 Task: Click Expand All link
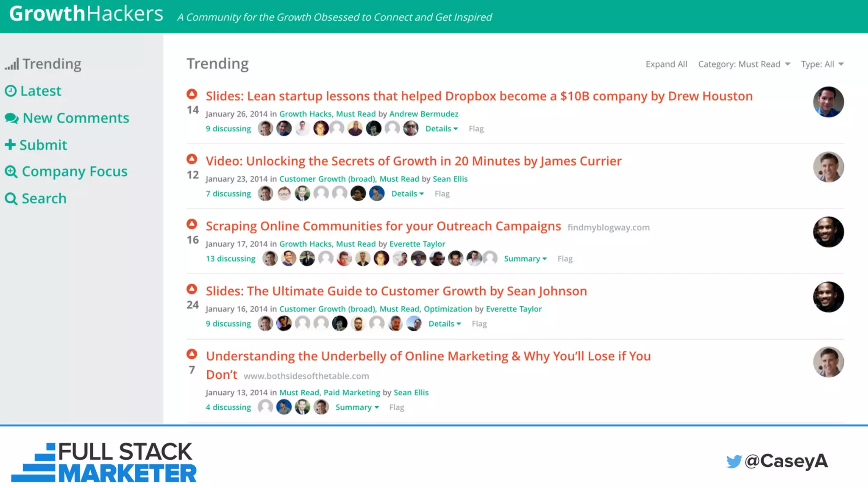coord(666,64)
